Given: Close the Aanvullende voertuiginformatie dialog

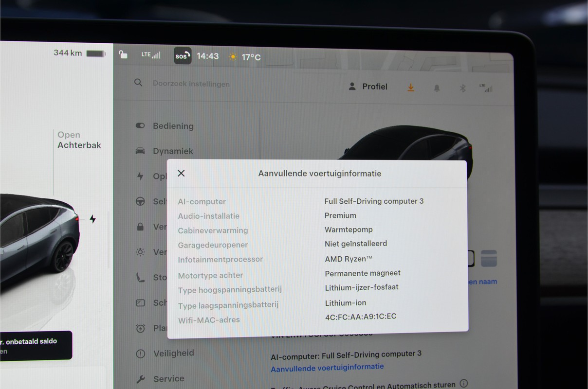Looking at the screenshot, I should pyautogui.click(x=181, y=173).
